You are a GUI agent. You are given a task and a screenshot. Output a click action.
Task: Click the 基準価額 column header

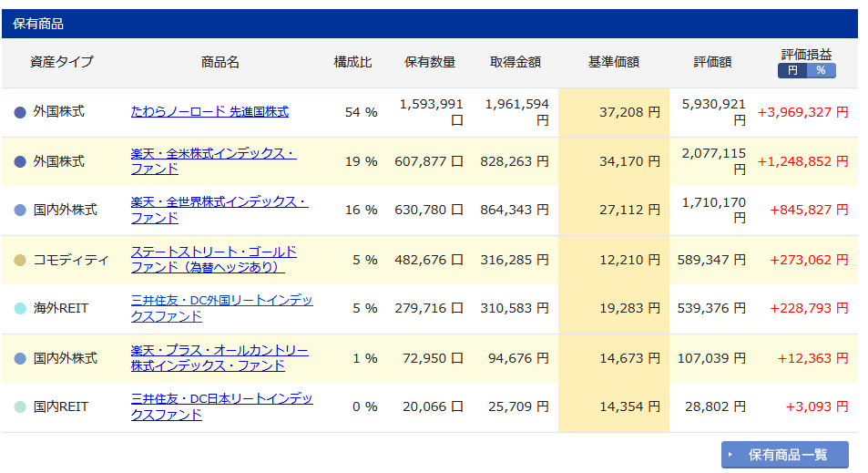point(613,62)
